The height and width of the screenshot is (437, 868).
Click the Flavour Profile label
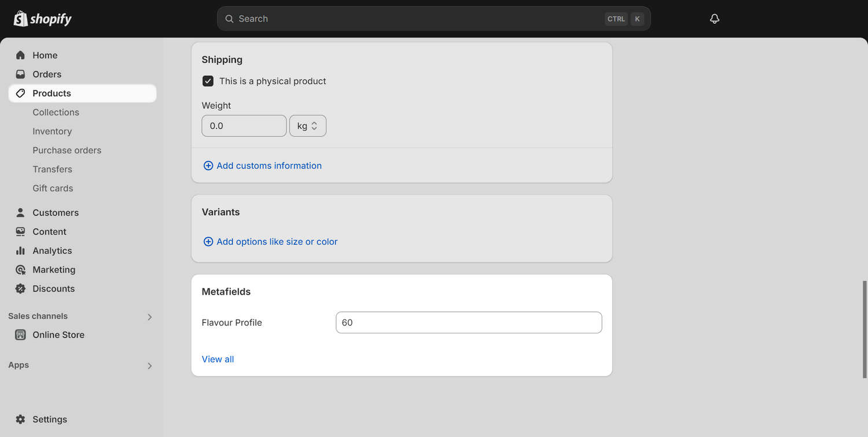[x=231, y=322]
